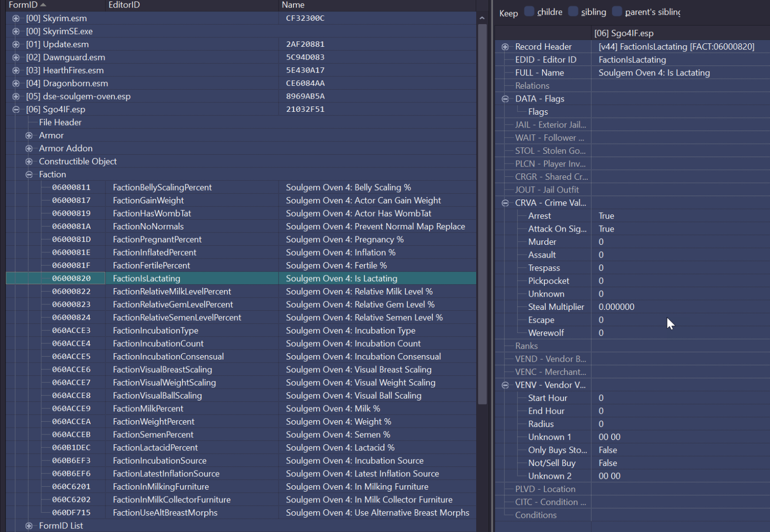Collapse the CRVA - Crime Values section

coord(505,203)
